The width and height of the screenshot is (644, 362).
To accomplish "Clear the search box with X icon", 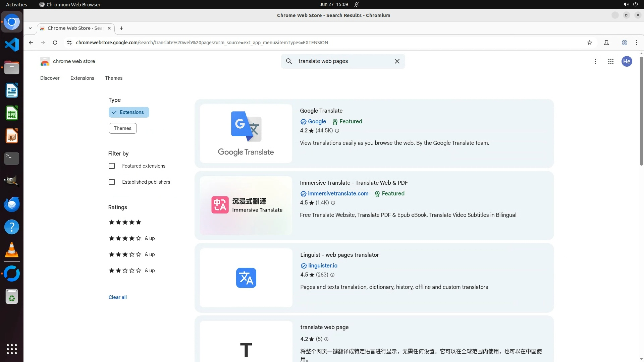I will point(397,61).
